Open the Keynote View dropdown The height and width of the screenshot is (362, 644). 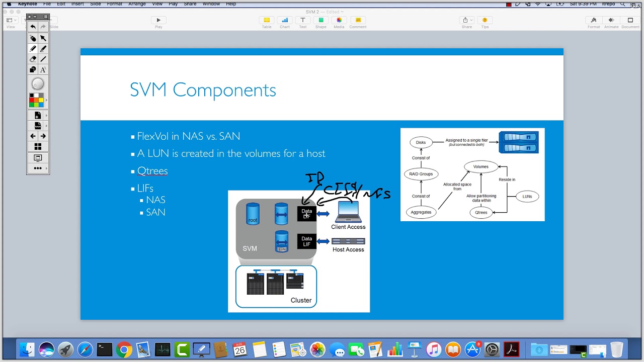10,21
